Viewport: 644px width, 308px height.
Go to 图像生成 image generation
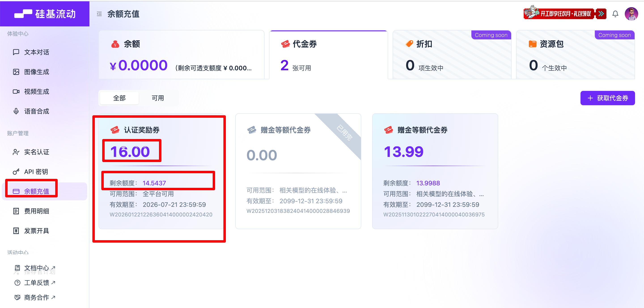[x=36, y=72]
